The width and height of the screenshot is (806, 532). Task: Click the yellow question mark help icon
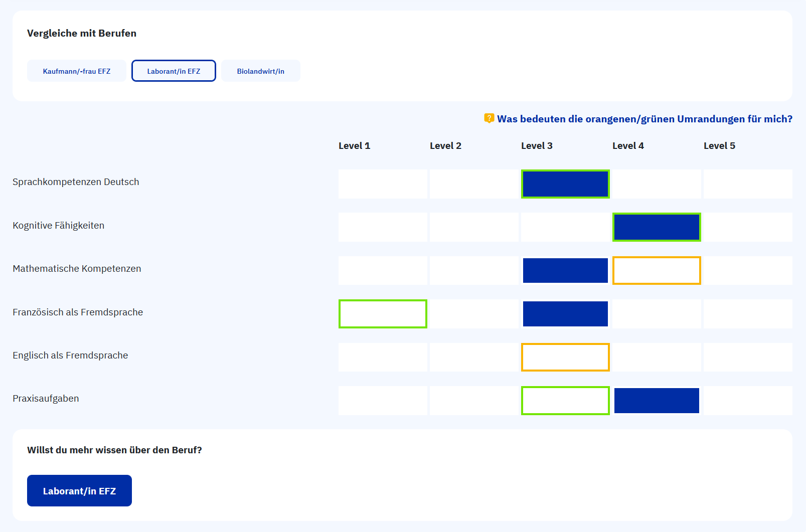pyautogui.click(x=488, y=118)
